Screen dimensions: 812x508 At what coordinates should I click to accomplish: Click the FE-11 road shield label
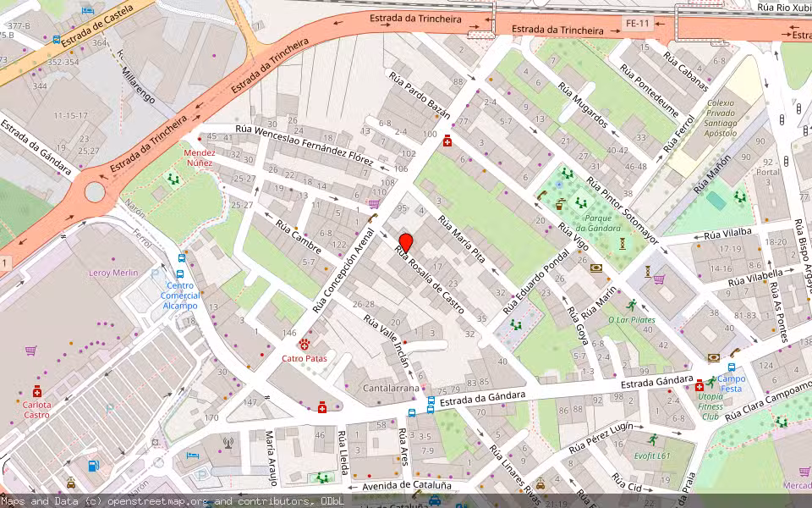click(x=638, y=24)
